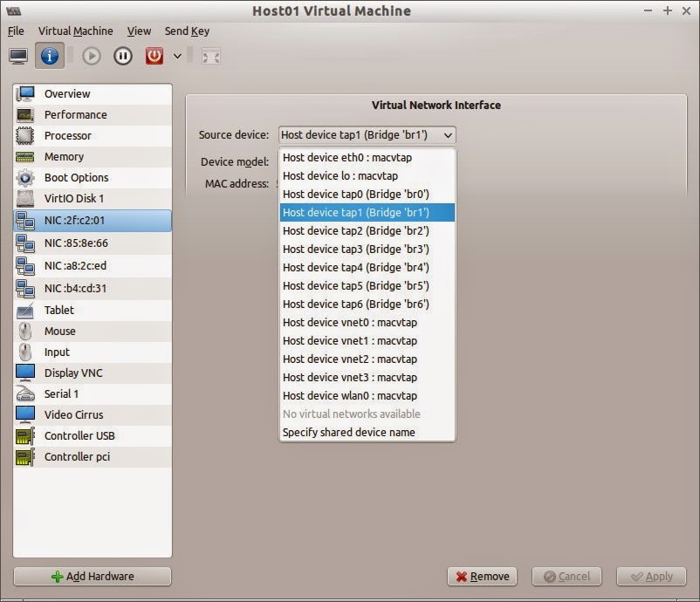This screenshot has height=602, width=700.
Task: Open virtual hardware details with info icon
Action: [x=50, y=55]
